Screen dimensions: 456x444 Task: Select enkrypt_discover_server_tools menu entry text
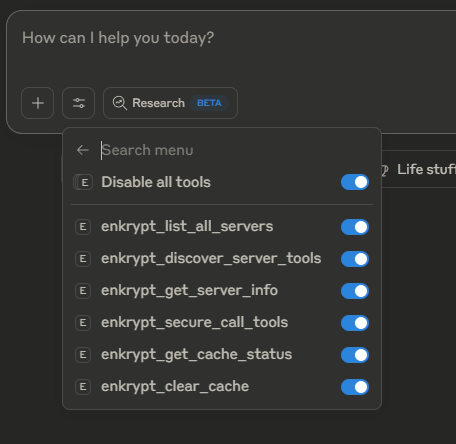tap(211, 259)
